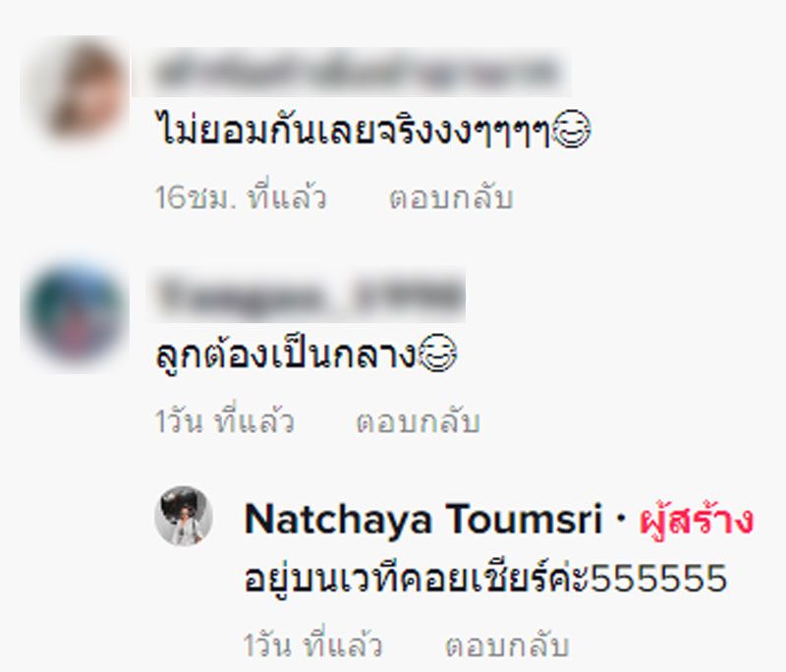Screen dimensions: 786x672
Task: Click the dot separator before ผู้สร้าง
Action: click(x=621, y=521)
